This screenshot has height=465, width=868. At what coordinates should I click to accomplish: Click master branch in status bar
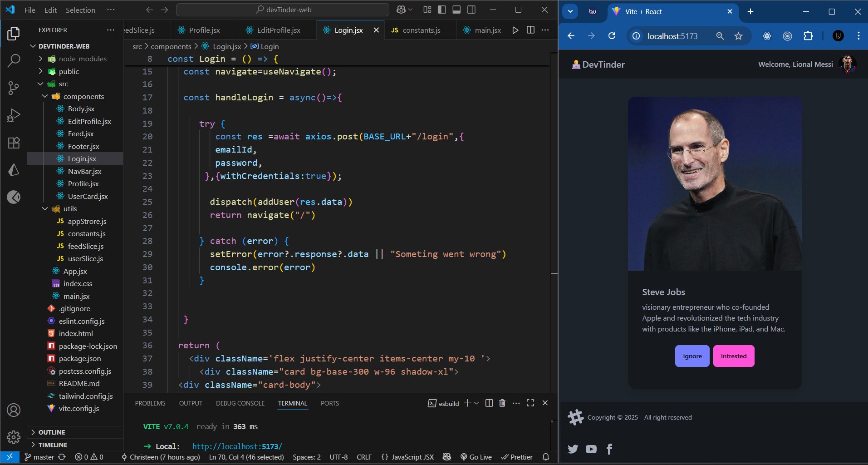(39, 457)
